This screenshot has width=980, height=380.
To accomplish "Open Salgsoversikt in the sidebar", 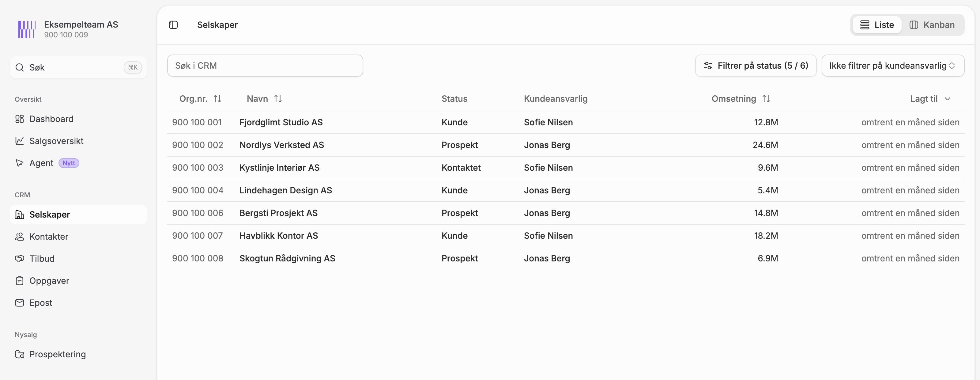I will pyautogui.click(x=78, y=141).
